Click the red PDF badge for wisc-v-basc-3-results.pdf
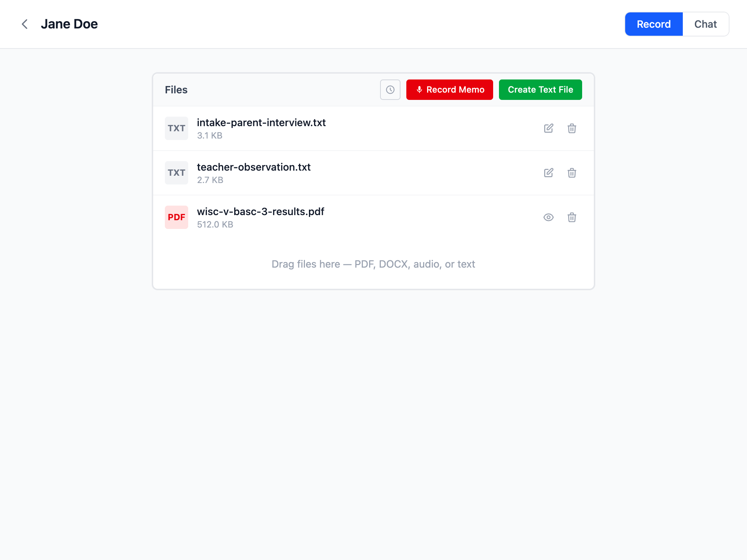747x560 pixels. tap(176, 217)
